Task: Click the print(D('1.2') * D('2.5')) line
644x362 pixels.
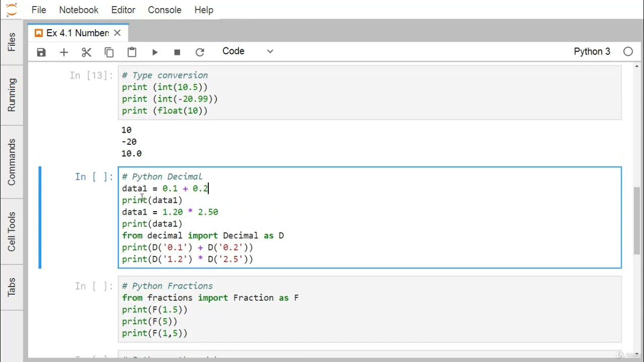Action: (x=188, y=259)
